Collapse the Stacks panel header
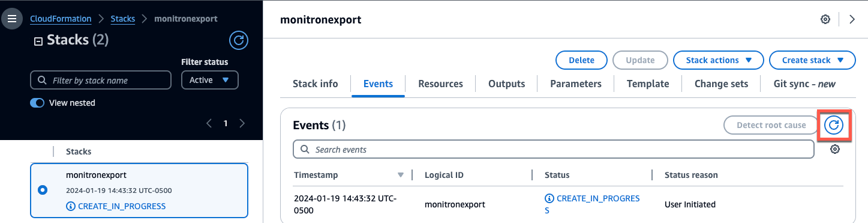 [x=38, y=41]
